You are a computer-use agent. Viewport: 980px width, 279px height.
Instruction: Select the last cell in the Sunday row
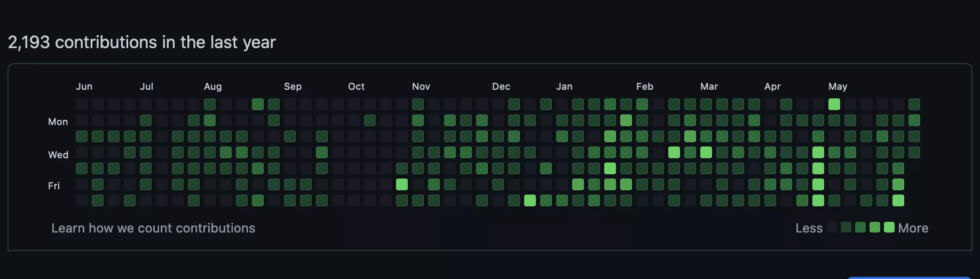tap(914, 104)
